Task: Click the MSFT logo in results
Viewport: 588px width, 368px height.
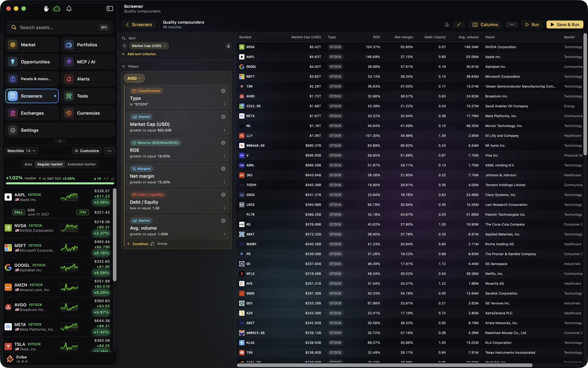Action: point(242,77)
